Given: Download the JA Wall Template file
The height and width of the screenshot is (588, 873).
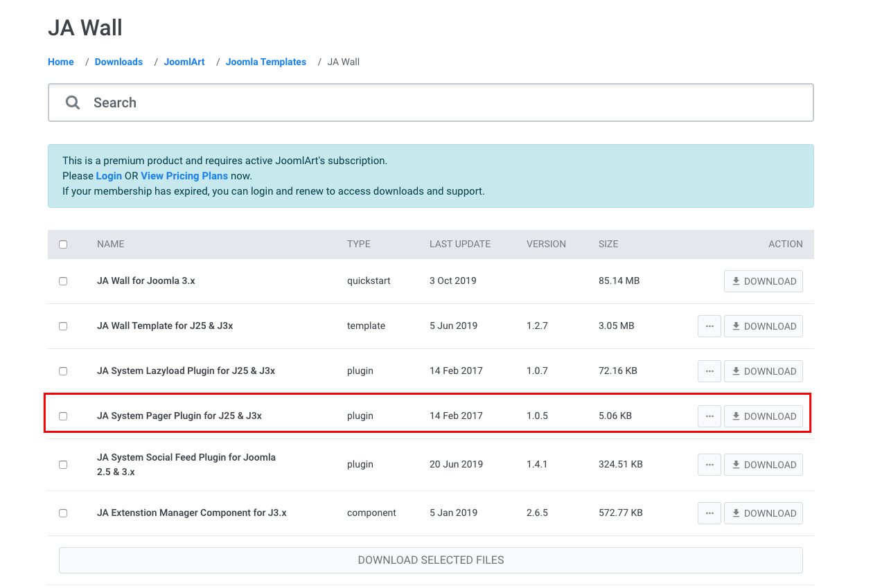Looking at the screenshot, I should pos(763,326).
